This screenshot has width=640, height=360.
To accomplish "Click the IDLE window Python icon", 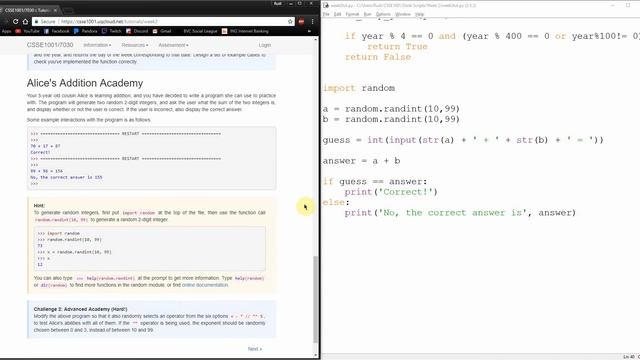I will [x=326, y=5].
